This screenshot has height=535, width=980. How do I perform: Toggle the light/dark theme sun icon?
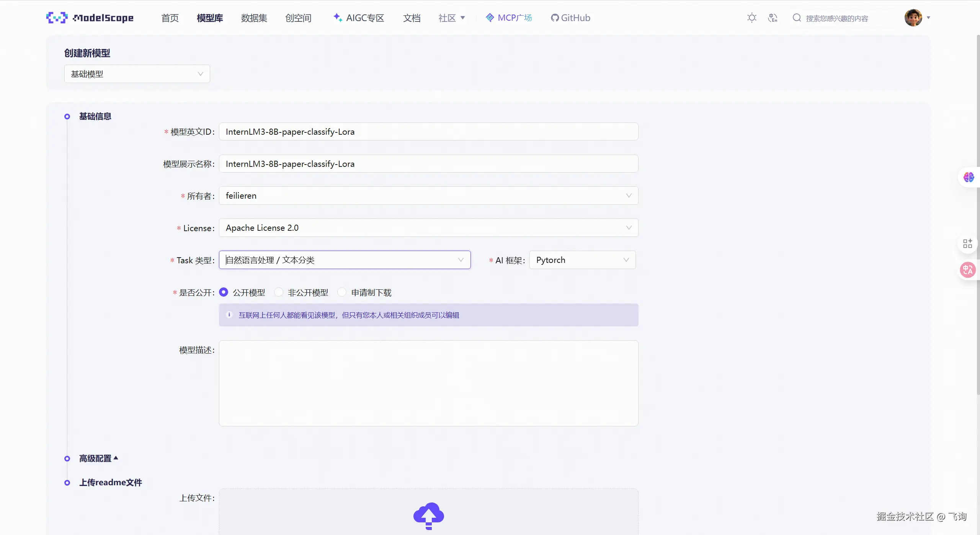[x=751, y=18]
